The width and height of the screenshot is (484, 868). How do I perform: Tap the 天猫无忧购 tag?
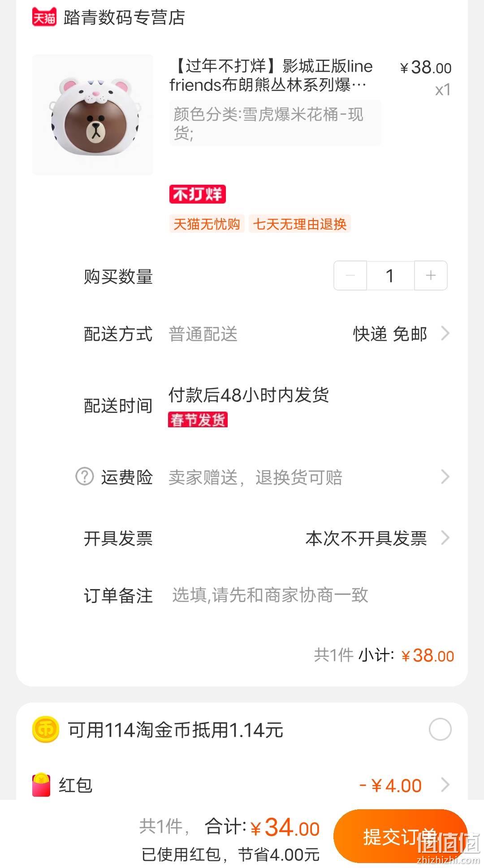[x=207, y=224]
